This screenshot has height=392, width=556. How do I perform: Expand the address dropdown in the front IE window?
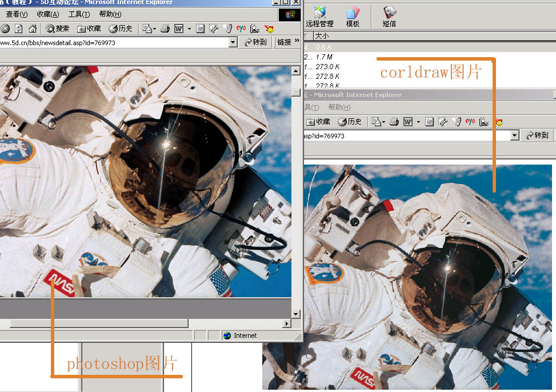coord(233,42)
